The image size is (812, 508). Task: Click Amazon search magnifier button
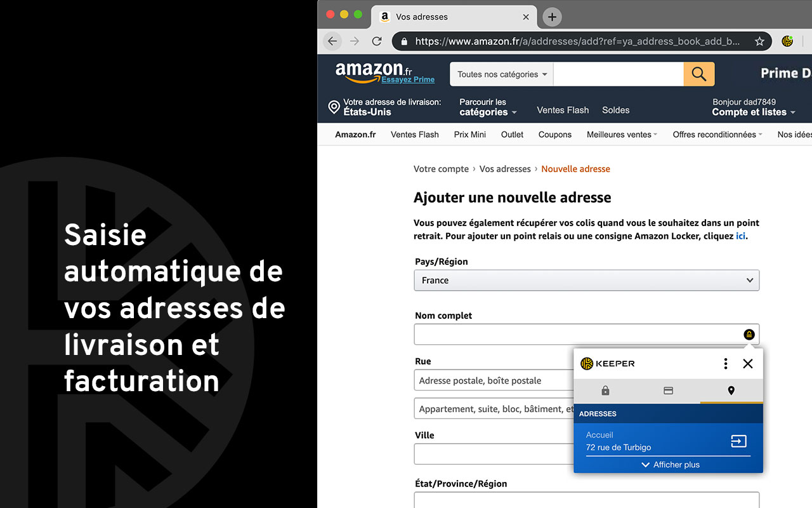[x=699, y=74]
